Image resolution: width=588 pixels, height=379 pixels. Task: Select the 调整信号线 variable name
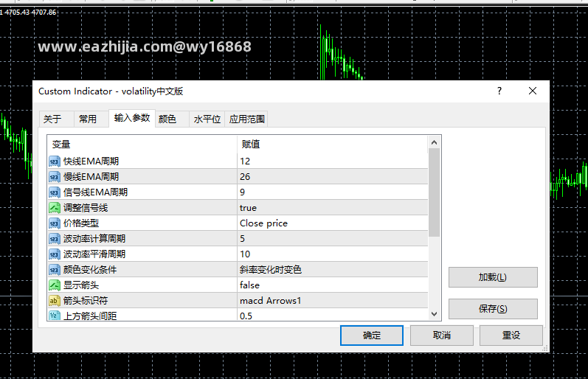[86, 208]
